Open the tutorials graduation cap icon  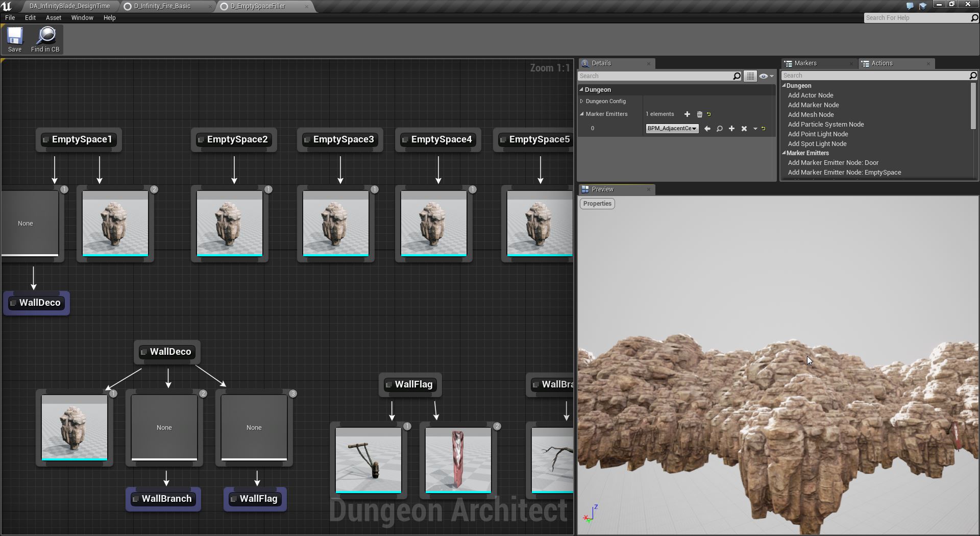coord(922,6)
